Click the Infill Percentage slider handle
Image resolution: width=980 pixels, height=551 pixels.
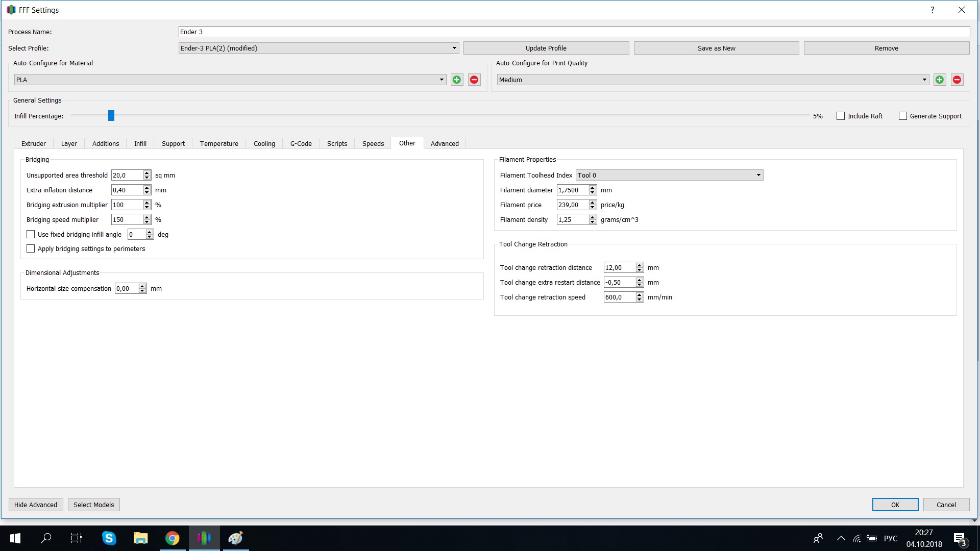tap(111, 116)
